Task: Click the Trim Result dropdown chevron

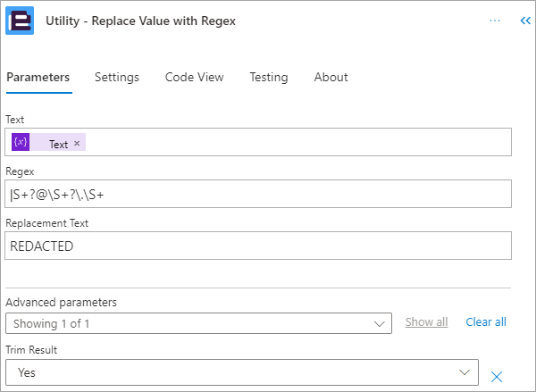Action: point(465,372)
